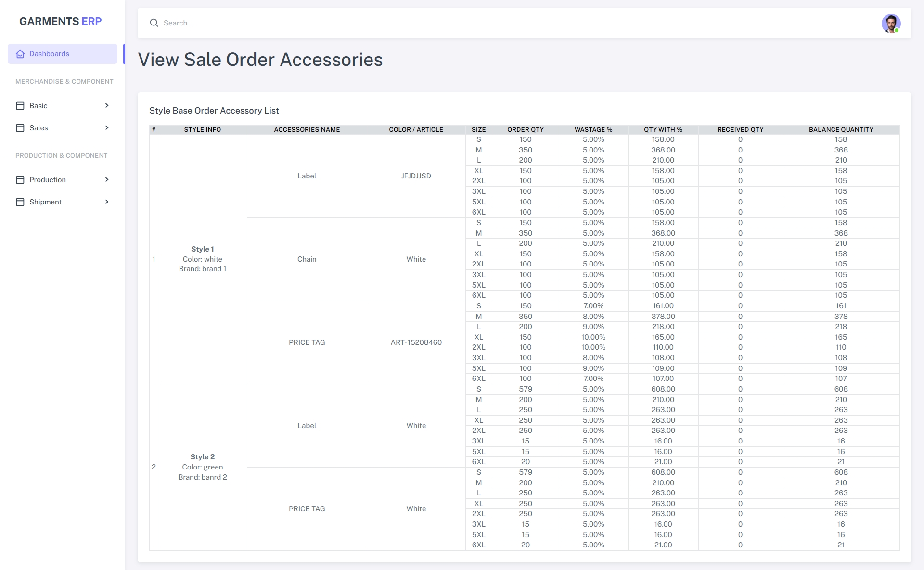Click the Sales menu layout icon
This screenshot has height=570, width=924.
pyautogui.click(x=20, y=128)
